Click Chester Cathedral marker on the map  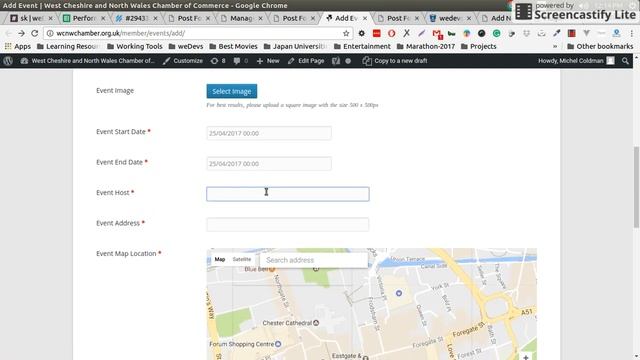[x=316, y=323]
